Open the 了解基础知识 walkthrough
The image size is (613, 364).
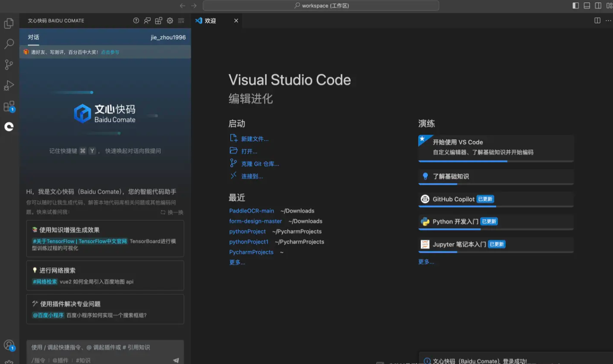[496, 177]
